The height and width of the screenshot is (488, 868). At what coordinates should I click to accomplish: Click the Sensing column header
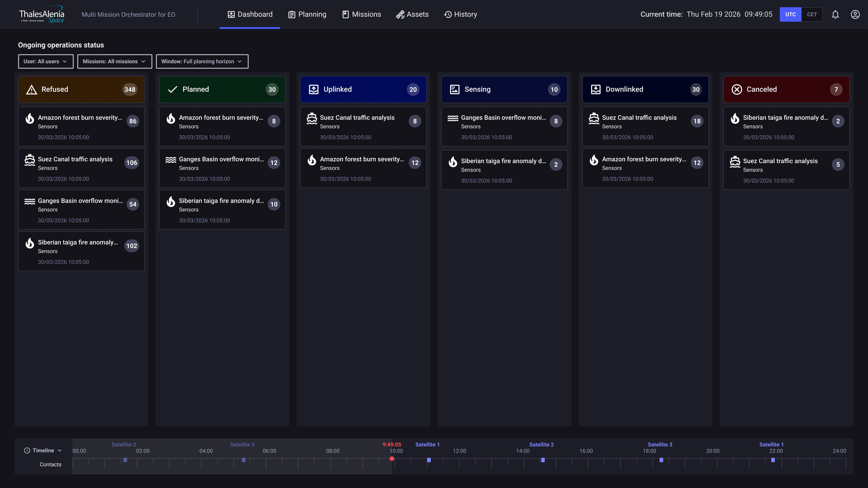pos(505,89)
